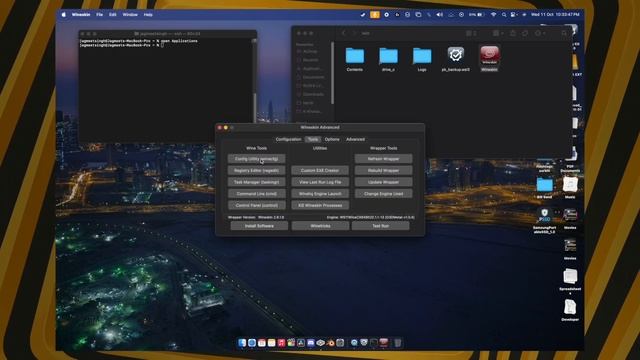Screen dimensions: 640x360
Task: Click Finder search magnifier icon
Action: tap(564, 33)
